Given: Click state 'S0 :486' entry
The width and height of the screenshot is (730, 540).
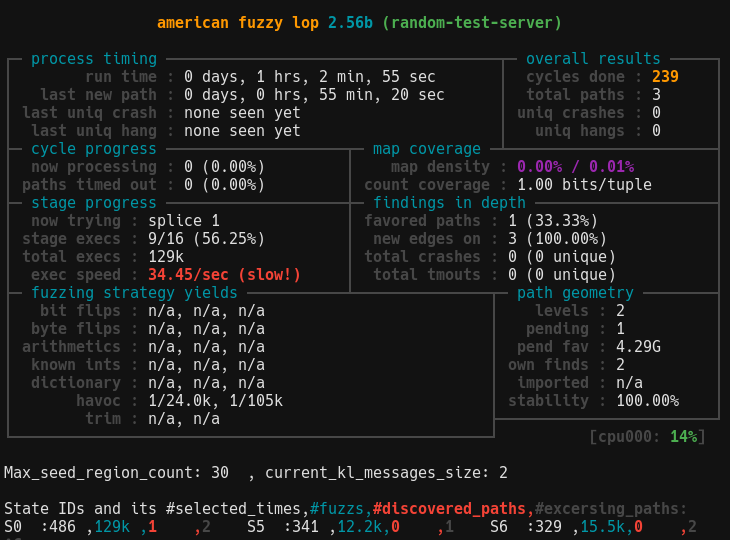Looking at the screenshot, I should [x=40, y=526].
